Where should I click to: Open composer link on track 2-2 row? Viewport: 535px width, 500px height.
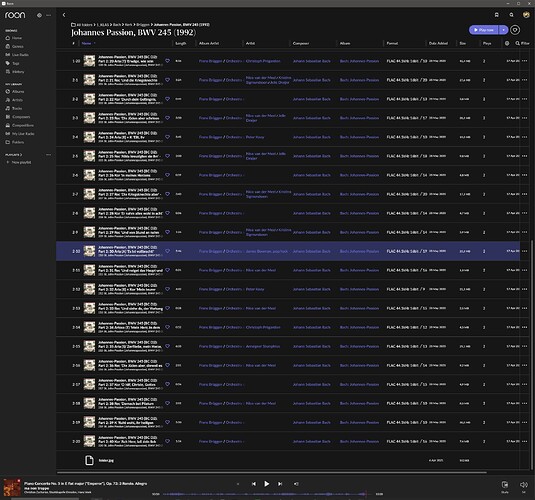312,99
